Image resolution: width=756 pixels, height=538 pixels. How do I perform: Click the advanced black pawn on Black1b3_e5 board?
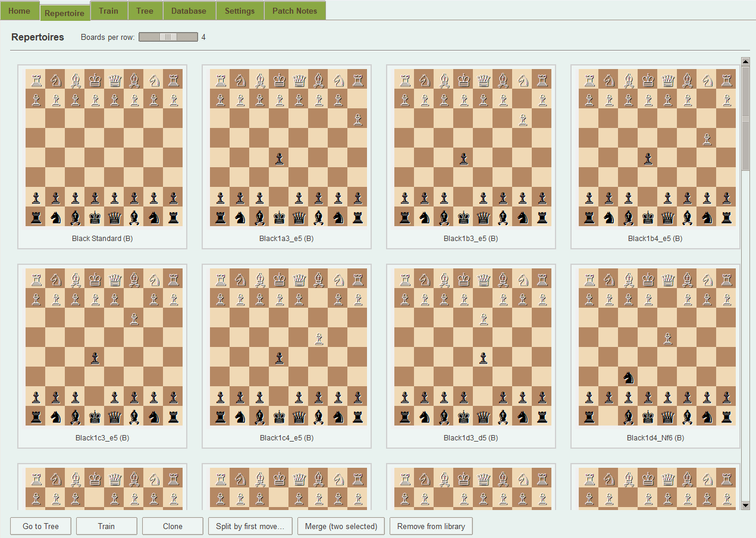[x=463, y=158]
